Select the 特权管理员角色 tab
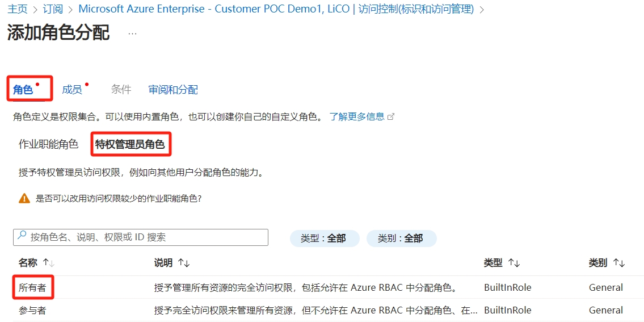 [130, 144]
